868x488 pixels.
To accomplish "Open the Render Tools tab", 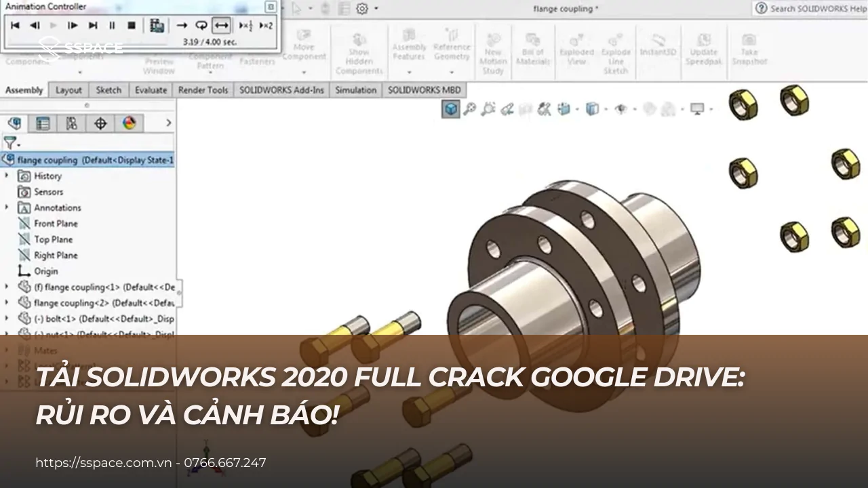I will tap(203, 90).
